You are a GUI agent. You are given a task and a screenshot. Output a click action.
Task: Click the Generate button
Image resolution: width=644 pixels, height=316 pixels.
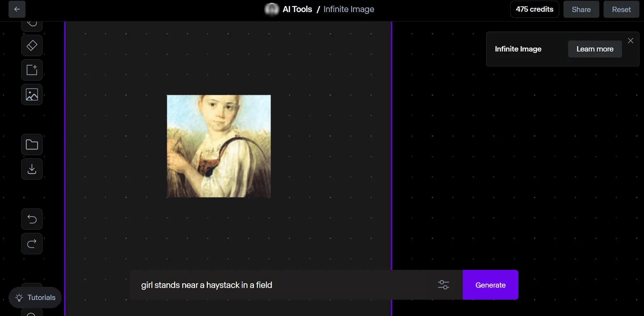490,285
